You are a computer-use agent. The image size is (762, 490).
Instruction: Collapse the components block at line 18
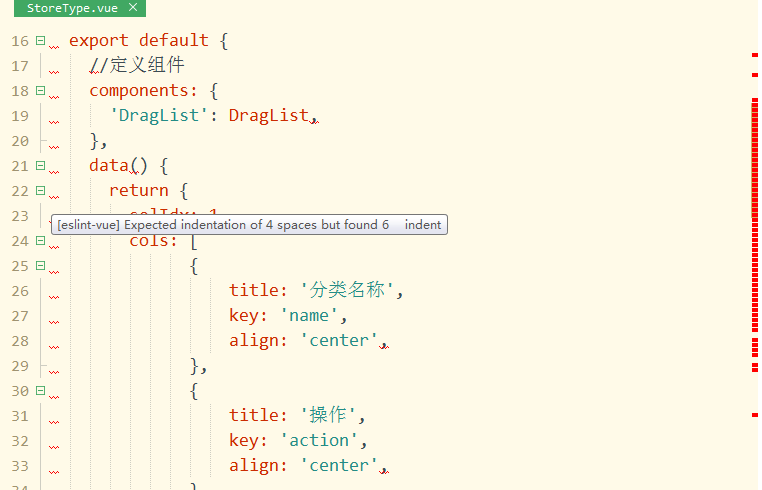(x=41, y=91)
